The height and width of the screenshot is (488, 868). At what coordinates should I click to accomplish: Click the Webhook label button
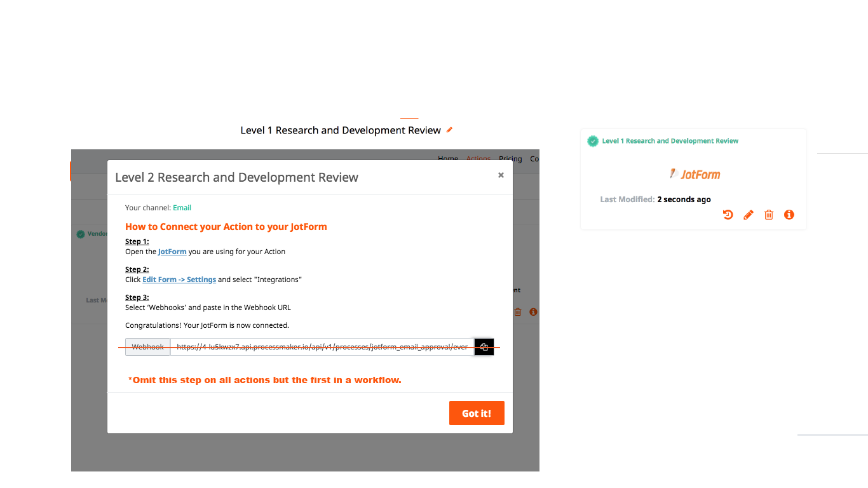pyautogui.click(x=147, y=346)
